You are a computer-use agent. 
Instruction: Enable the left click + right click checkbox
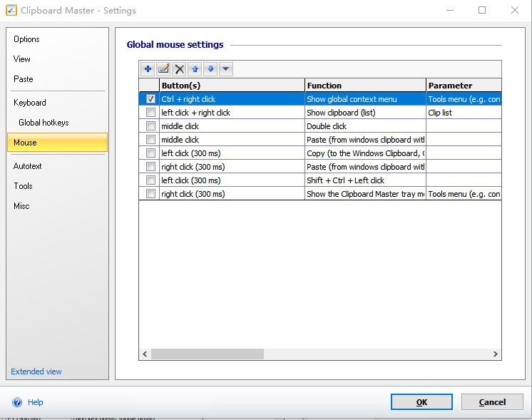[150, 113]
